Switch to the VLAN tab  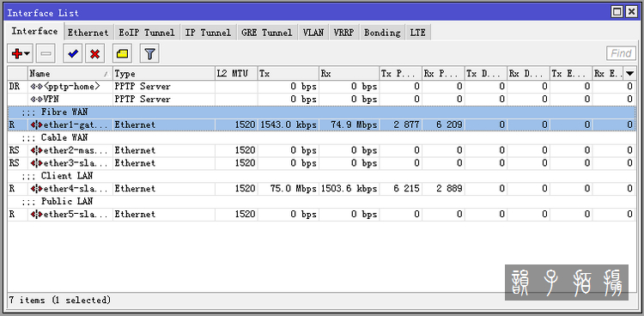(x=313, y=33)
